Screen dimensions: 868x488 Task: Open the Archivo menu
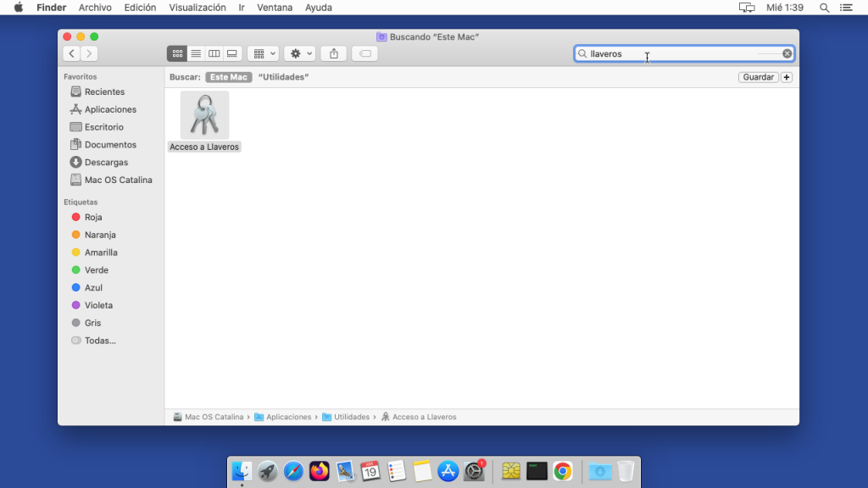[95, 8]
